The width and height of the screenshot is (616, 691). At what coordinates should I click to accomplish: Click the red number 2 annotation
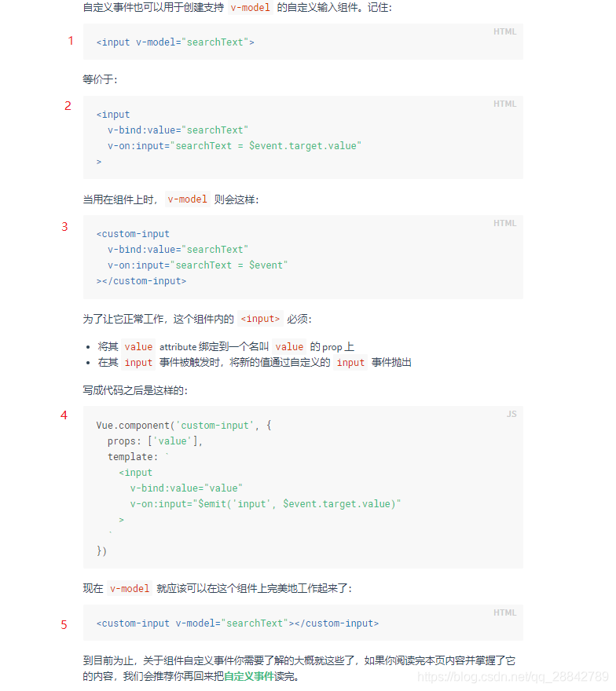[68, 106]
